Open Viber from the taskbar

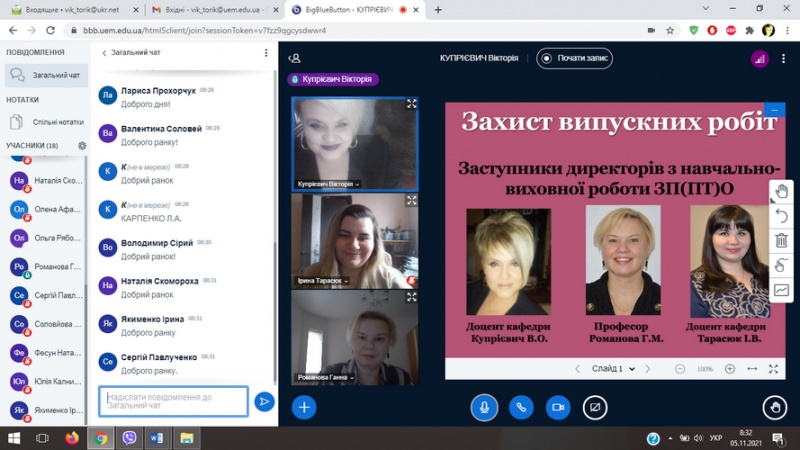coord(129,438)
